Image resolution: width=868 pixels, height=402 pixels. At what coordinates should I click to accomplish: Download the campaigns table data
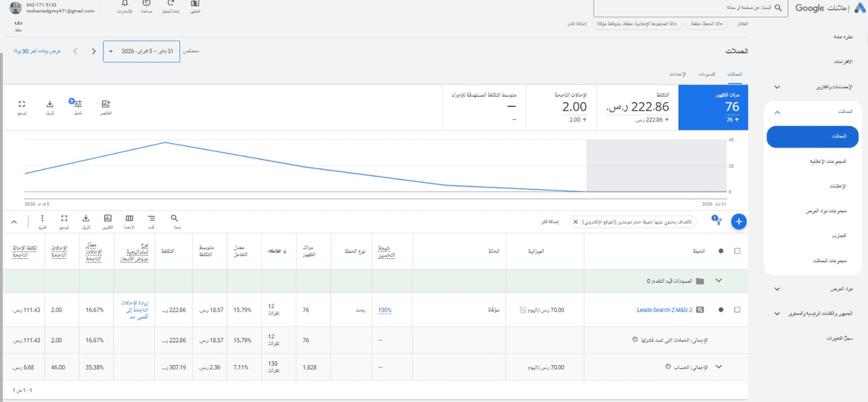coord(85,218)
